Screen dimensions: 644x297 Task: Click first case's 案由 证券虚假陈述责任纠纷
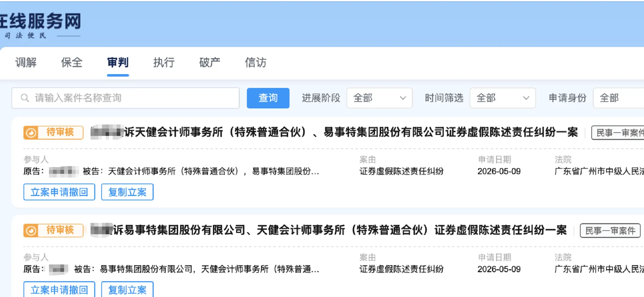click(x=401, y=171)
